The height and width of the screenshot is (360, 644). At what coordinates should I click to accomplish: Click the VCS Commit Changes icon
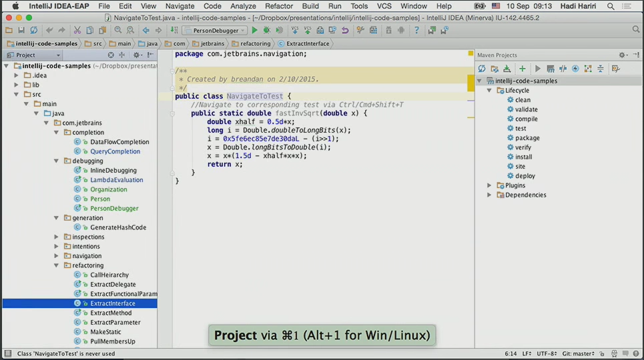[307, 31]
